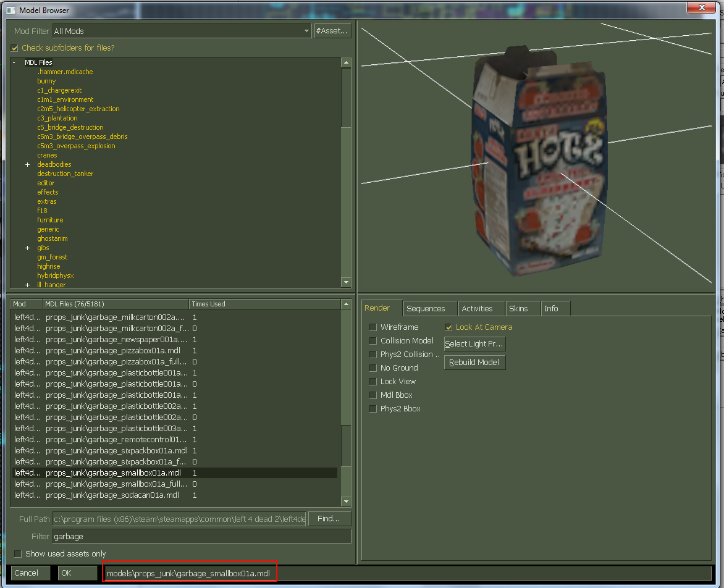The image size is (724, 588).
Task: Select garbage_pizzabox01a.mdl row
Action: coord(175,351)
